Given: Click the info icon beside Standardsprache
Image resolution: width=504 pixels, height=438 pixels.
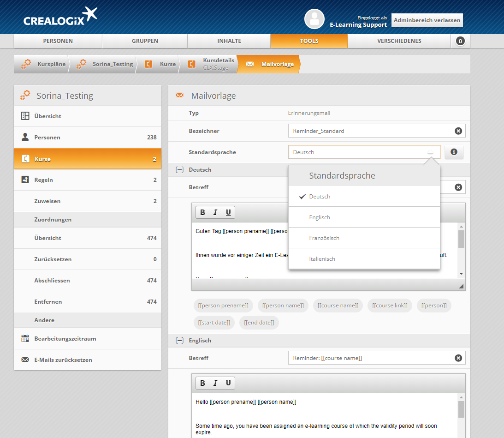Looking at the screenshot, I should [x=454, y=152].
